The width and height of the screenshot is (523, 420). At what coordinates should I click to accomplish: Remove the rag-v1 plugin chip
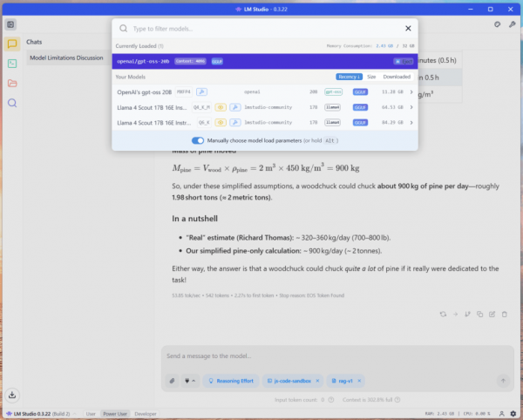pos(359,381)
